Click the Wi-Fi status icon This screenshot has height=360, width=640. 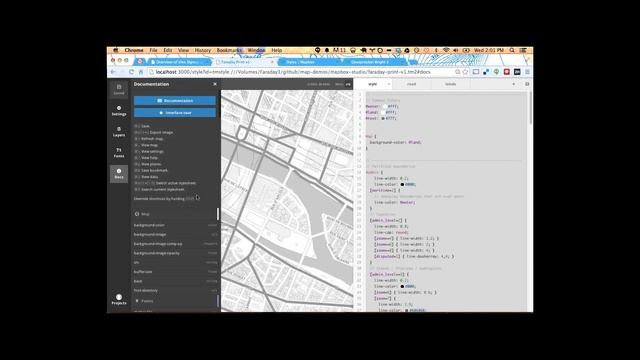446,50
